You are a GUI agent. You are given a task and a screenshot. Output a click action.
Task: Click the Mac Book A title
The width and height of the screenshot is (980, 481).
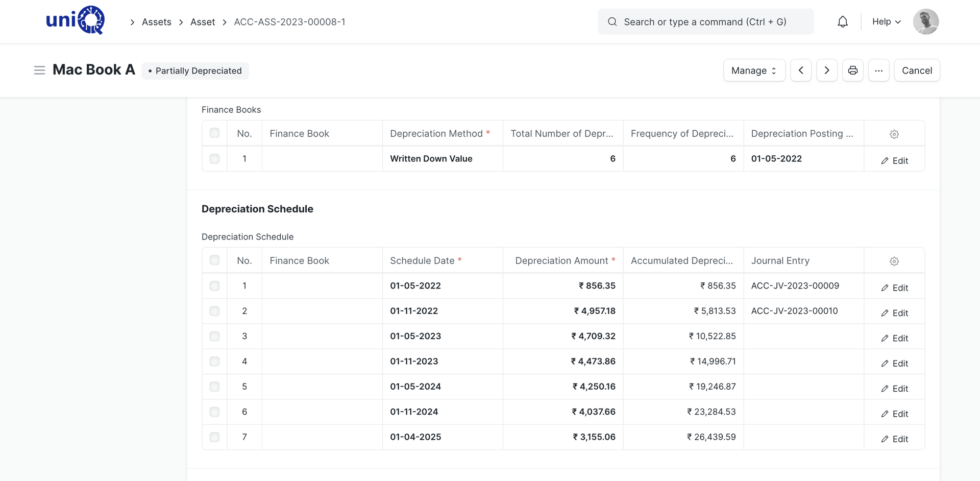click(94, 69)
